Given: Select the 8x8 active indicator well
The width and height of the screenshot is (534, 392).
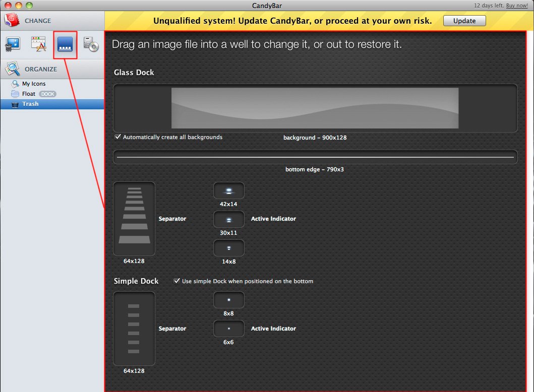Looking at the screenshot, I should [229, 300].
